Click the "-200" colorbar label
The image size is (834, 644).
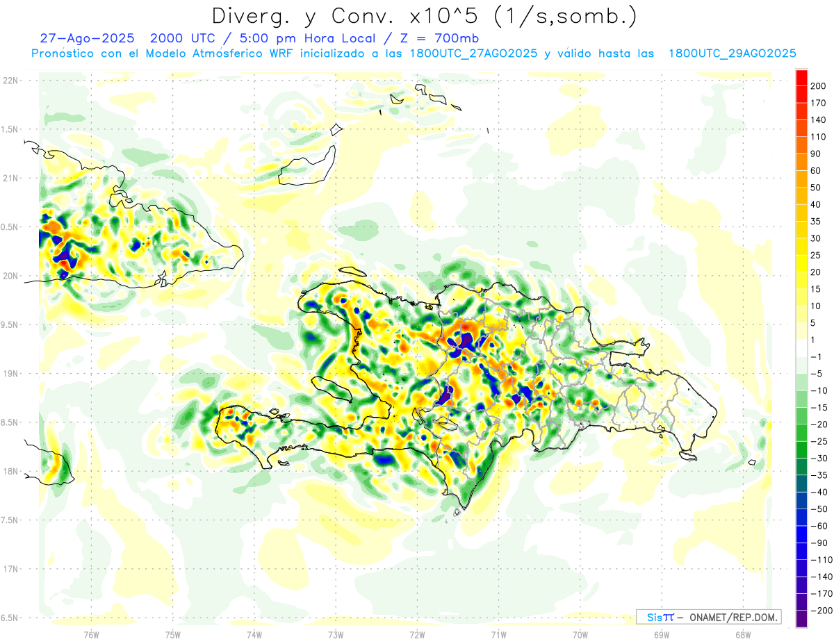[x=822, y=610]
